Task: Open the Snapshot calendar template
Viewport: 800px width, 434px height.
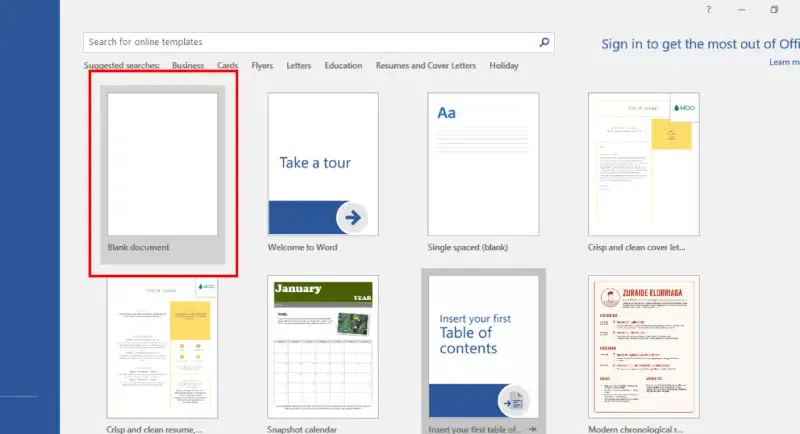Action: point(323,347)
